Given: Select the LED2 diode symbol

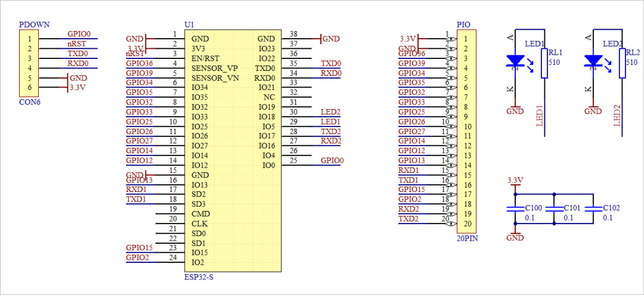Looking at the screenshot, I should point(593,61).
